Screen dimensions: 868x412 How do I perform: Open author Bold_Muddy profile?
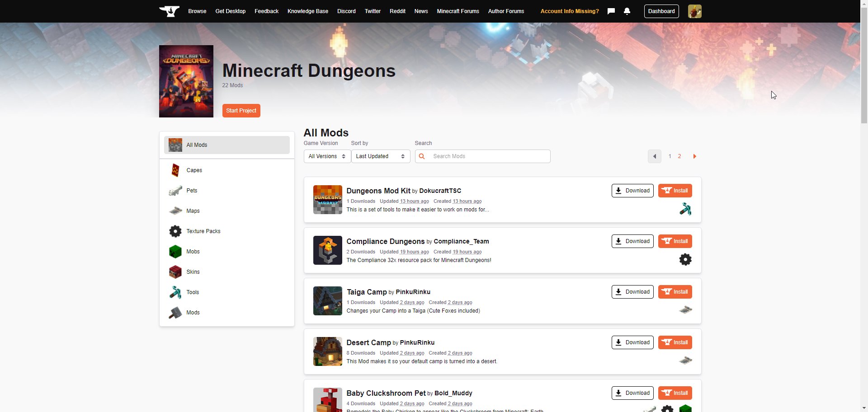(453, 393)
